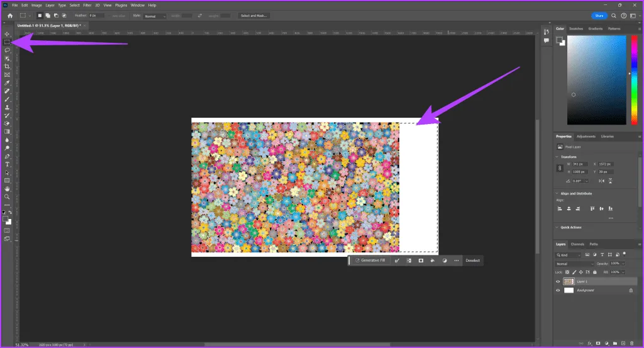Click the Generative Fill button
Viewport: 644px width, 348px height.
click(x=370, y=260)
